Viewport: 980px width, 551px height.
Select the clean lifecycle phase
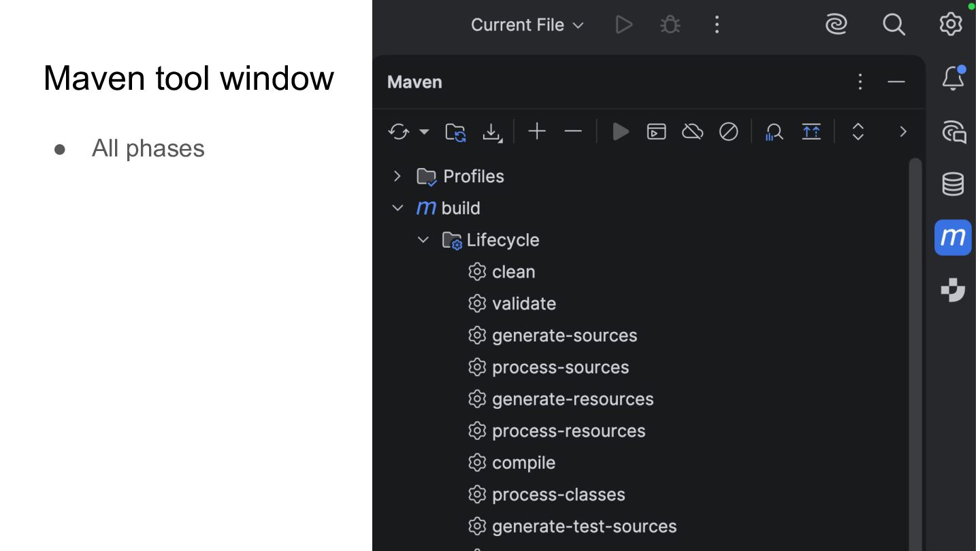tap(513, 272)
